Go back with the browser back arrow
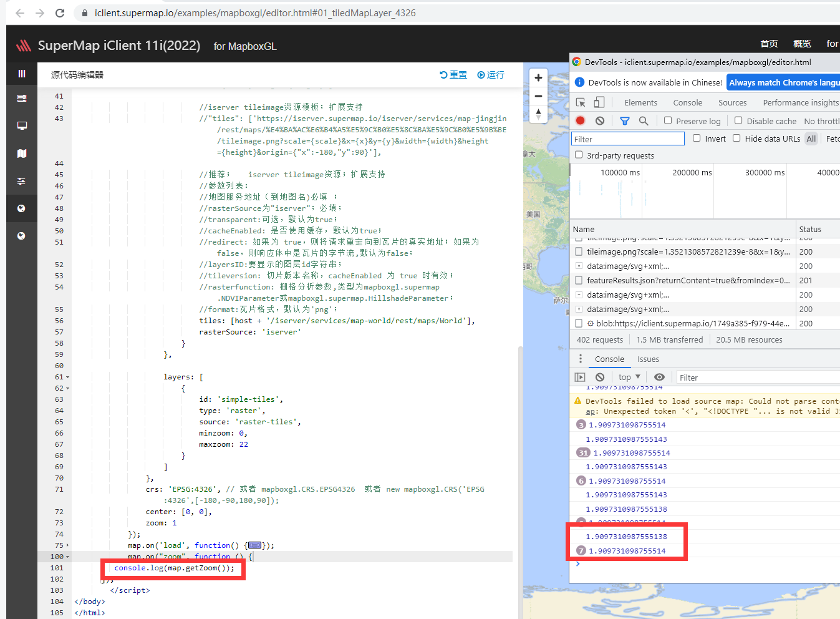Screen dimensions: 840x619 tap(20, 13)
